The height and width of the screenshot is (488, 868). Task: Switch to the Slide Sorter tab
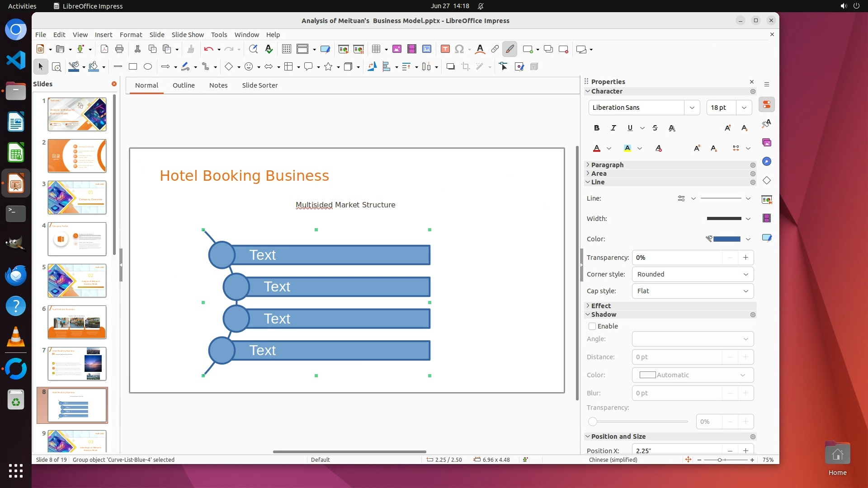coord(259,85)
